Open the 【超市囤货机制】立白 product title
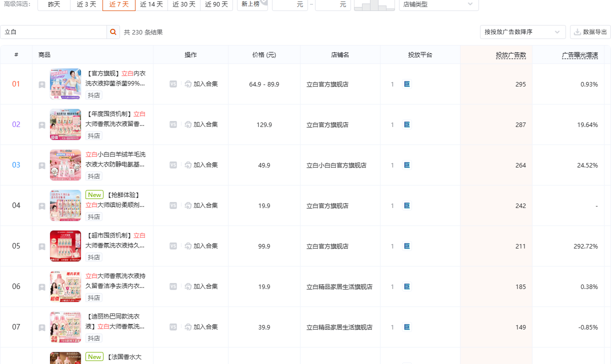 pyautogui.click(x=115, y=240)
